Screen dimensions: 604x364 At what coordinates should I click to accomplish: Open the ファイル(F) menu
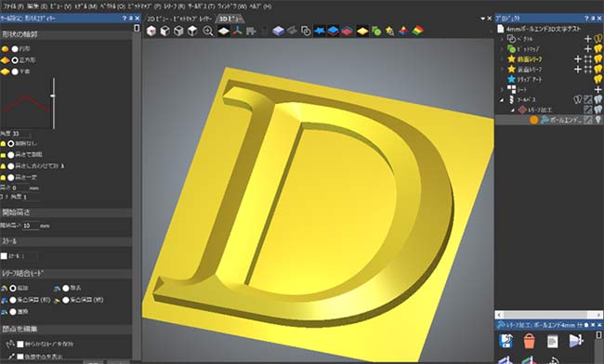(14, 6)
